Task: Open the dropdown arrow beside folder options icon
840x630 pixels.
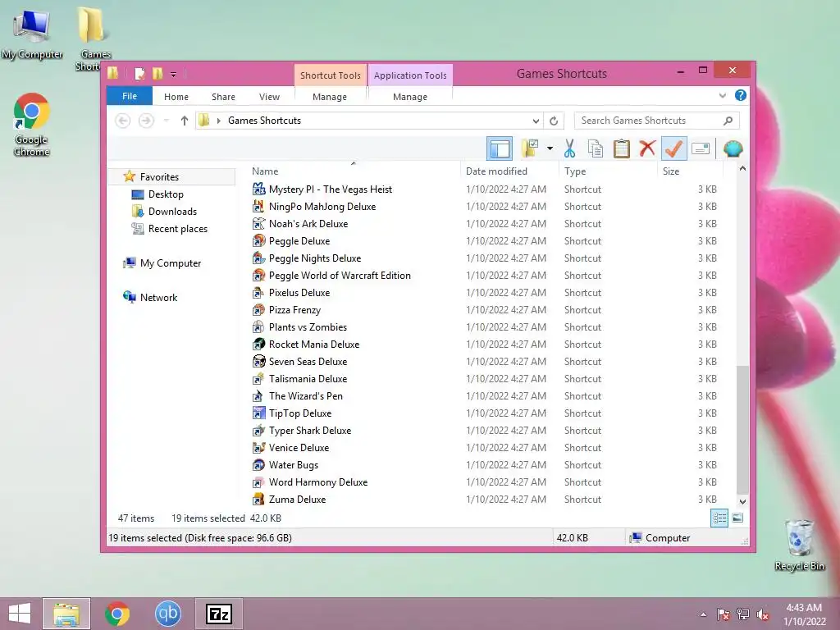Action: pyautogui.click(x=550, y=148)
